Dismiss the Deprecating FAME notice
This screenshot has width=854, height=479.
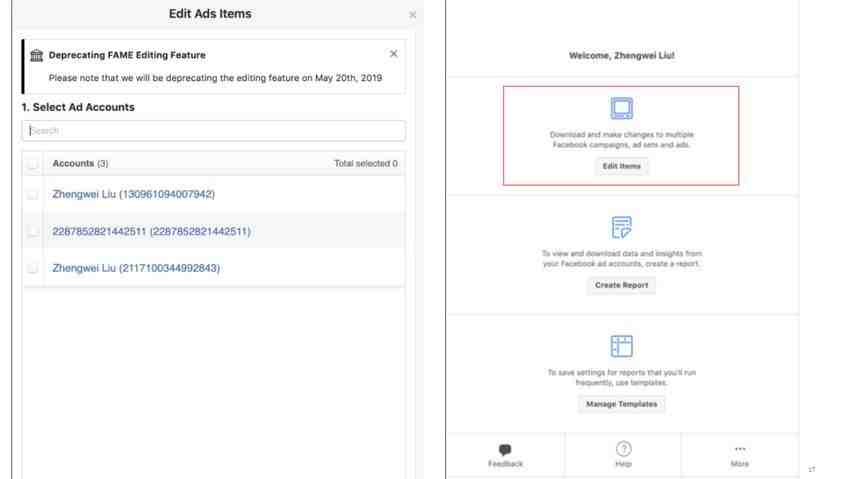tap(393, 54)
